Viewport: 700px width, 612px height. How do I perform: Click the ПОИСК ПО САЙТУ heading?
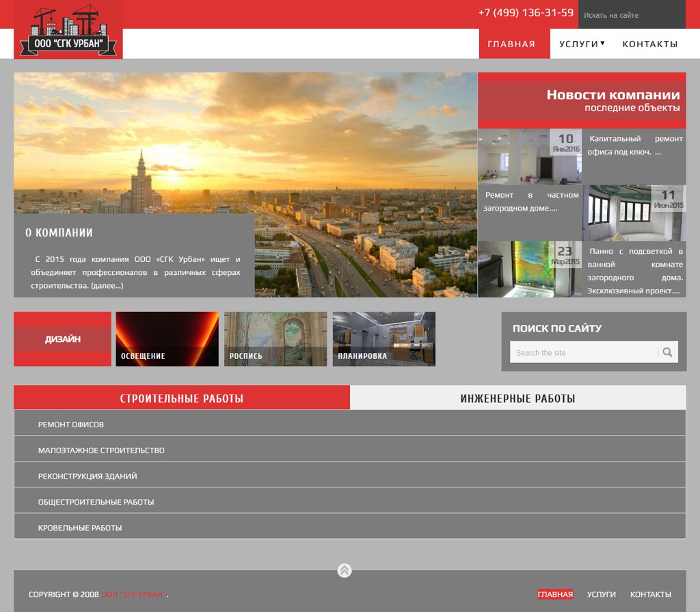click(x=556, y=328)
